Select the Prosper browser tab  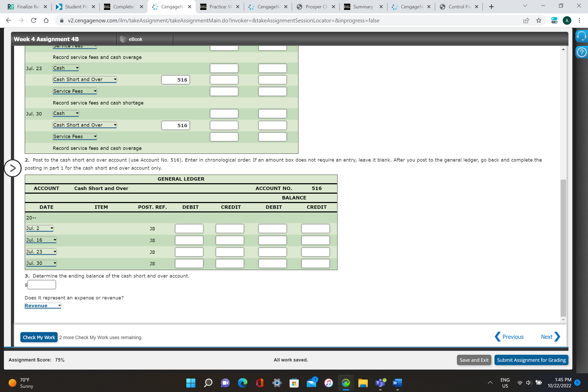click(x=315, y=7)
